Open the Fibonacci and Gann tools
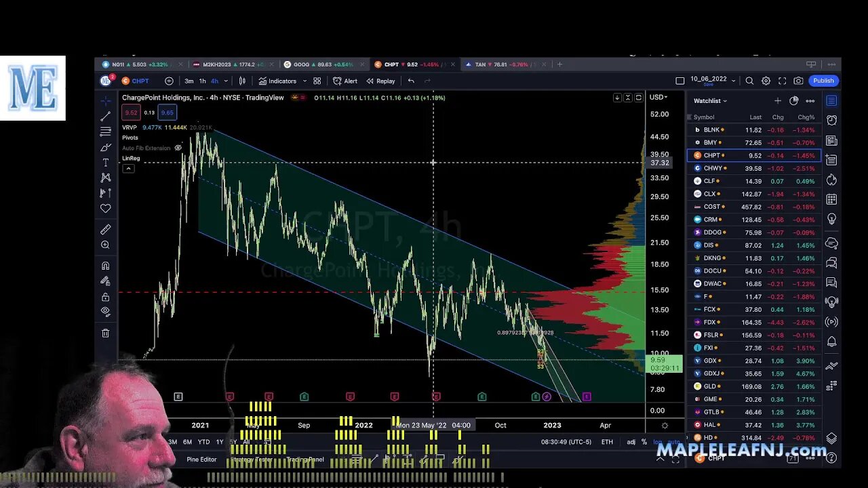 (x=105, y=131)
